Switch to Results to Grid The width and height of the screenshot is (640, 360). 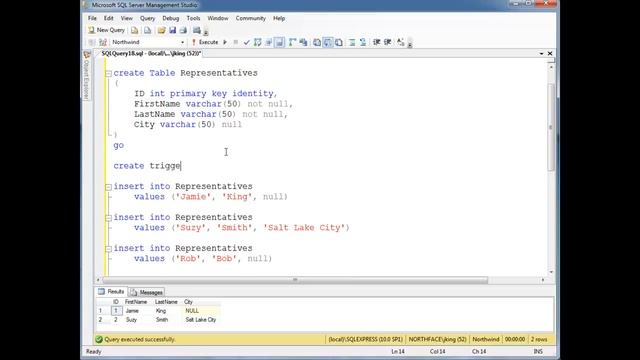coord(328,42)
